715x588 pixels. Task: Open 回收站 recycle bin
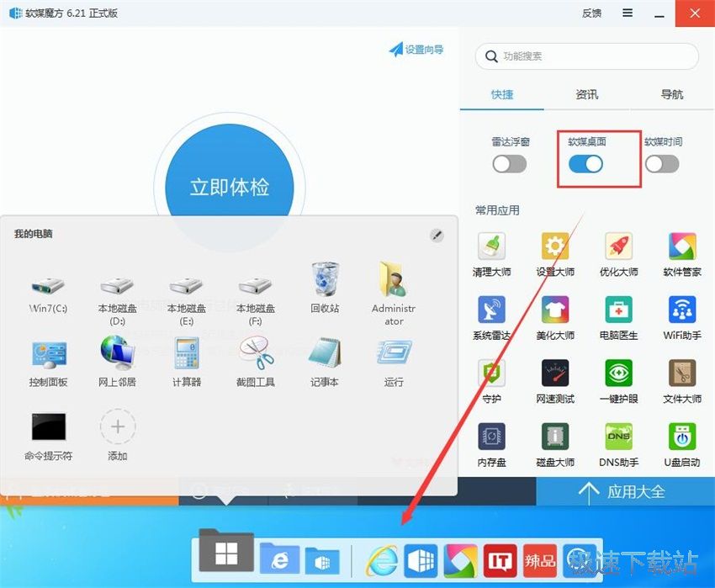point(325,279)
